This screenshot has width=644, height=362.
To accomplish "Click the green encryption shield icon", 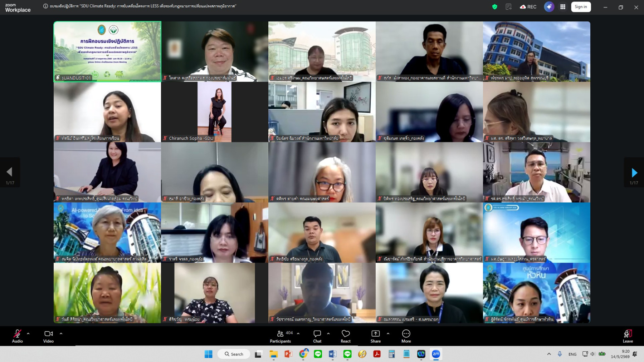I will [x=495, y=7].
